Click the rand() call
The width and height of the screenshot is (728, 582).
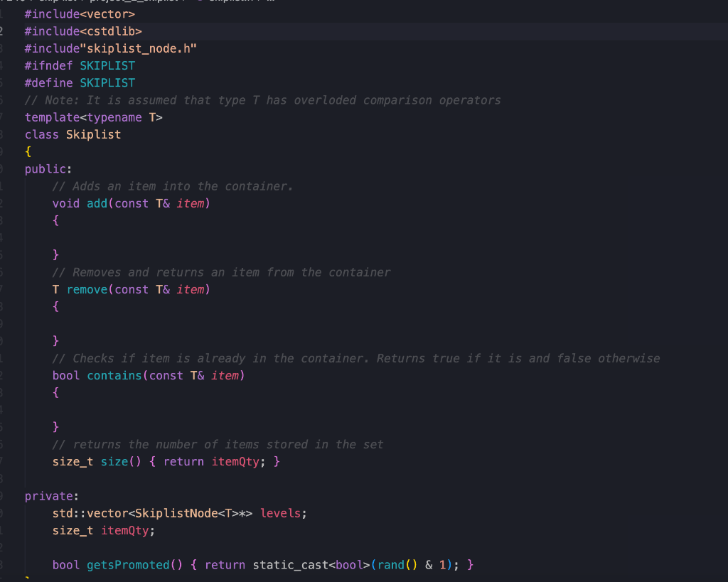click(x=397, y=565)
